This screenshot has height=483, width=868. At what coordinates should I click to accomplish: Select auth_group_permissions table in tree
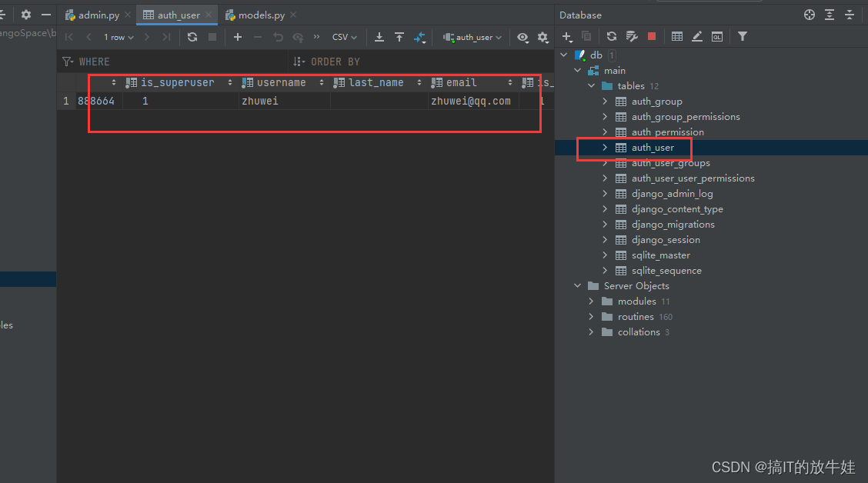point(686,117)
